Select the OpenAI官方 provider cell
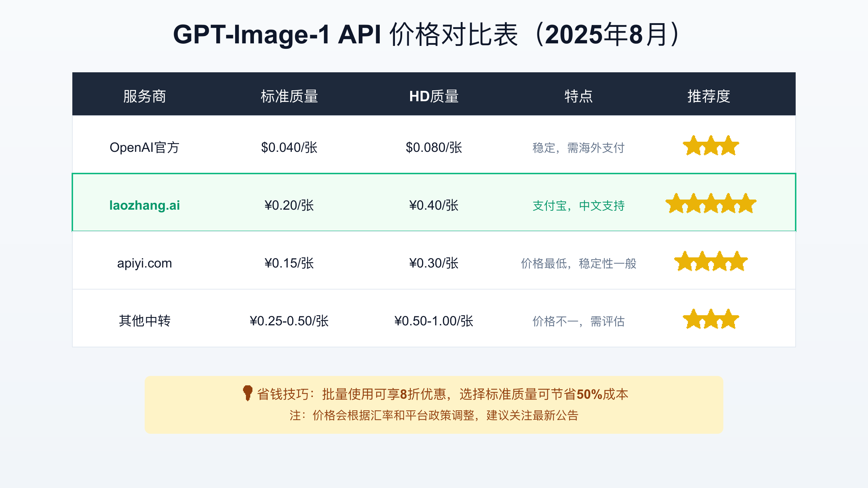 145,147
